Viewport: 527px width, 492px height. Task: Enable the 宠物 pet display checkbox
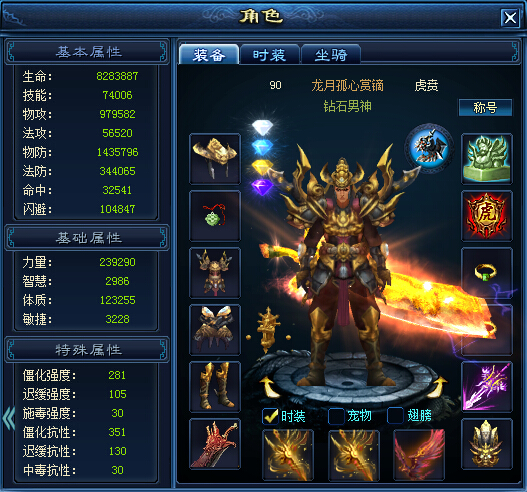coord(336,416)
